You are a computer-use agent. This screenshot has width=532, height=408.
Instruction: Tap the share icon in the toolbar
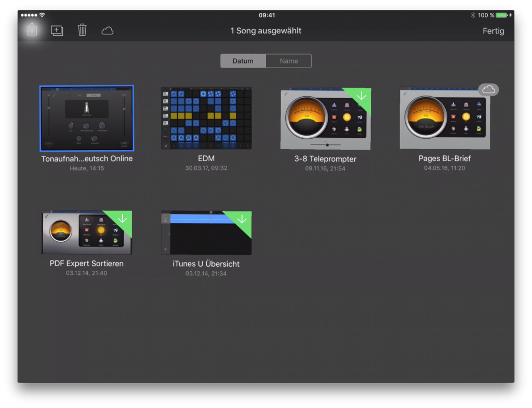pos(32,30)
